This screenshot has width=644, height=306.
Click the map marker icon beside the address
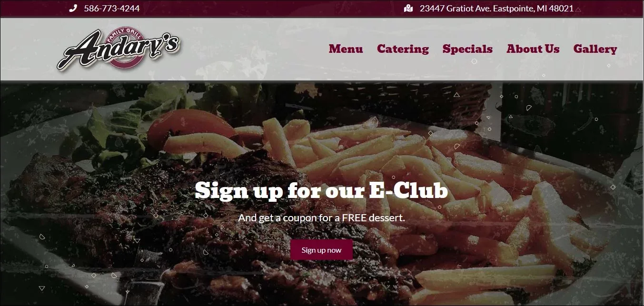[x=408, y=9]
